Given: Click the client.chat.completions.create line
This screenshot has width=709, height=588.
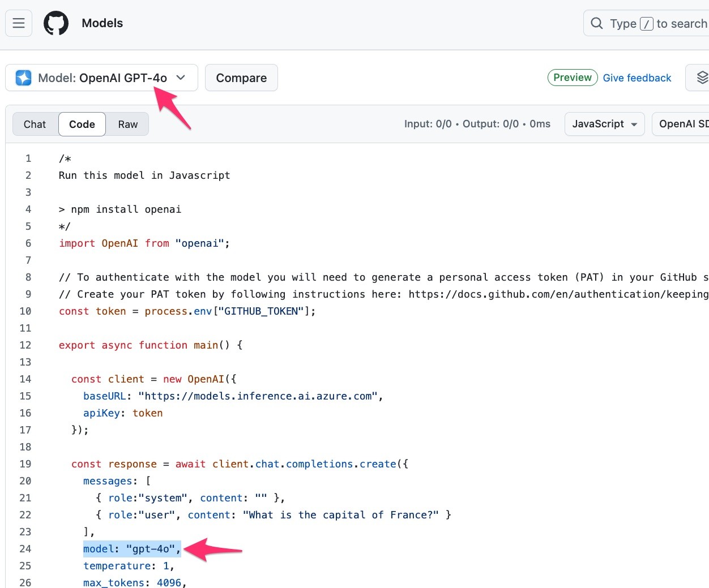Looking at the screenshot, I should tap(240, 464).
